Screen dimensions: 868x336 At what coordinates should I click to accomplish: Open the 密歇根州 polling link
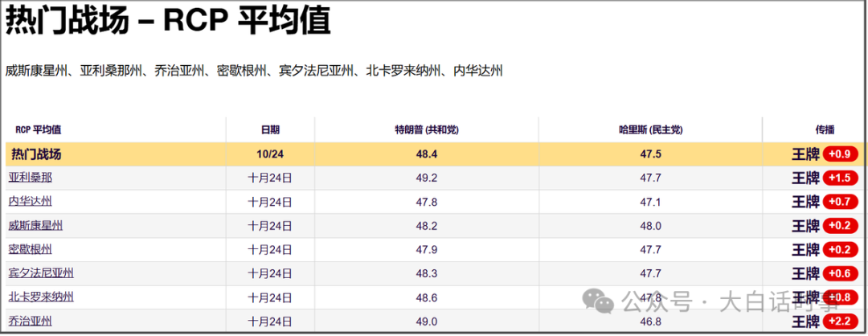tap(31, 250)
